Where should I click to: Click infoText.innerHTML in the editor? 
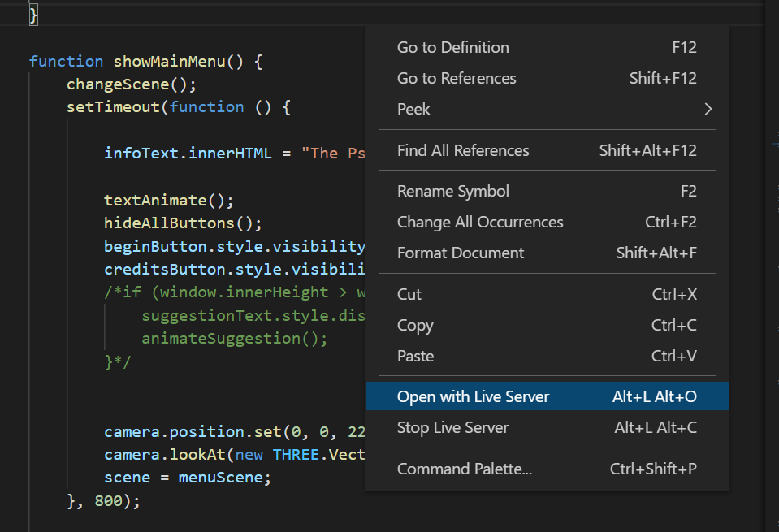[188, 154]
